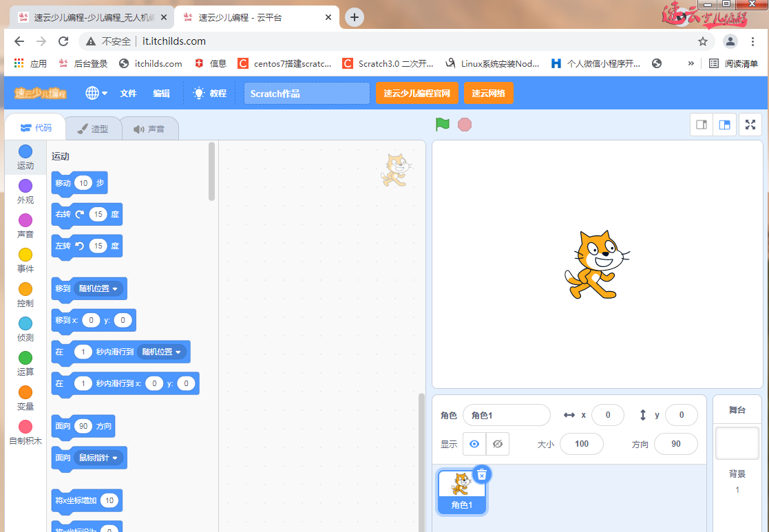769x532 pixels.
Task: Click the 速云网络 button
Action: tap(488, 93)
